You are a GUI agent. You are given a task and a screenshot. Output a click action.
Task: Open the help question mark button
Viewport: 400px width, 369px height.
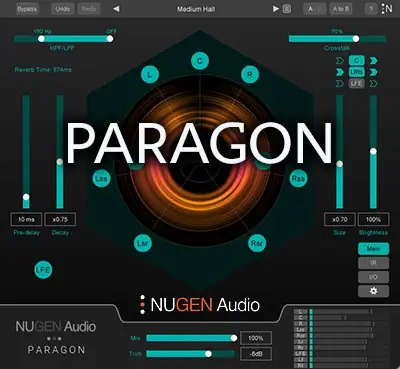point(371,9)
